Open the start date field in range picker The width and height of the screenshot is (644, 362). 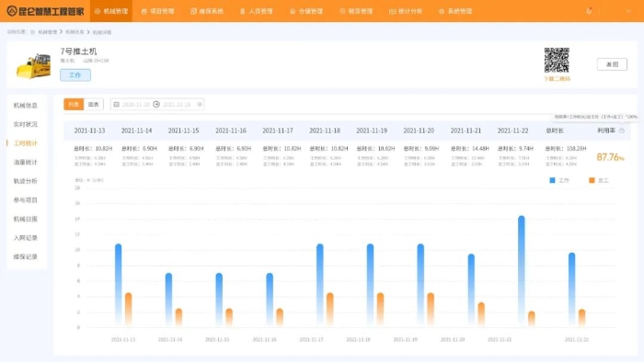point(136,105)
